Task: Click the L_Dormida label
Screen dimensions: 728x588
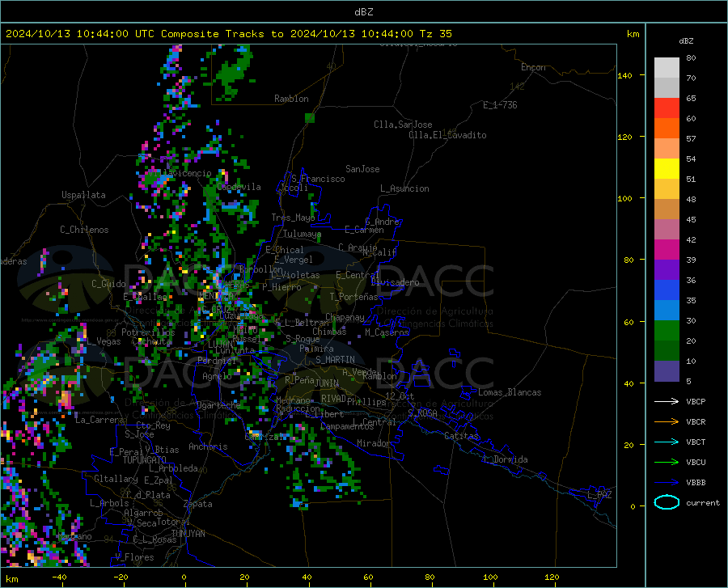Action: click(505, 459)
